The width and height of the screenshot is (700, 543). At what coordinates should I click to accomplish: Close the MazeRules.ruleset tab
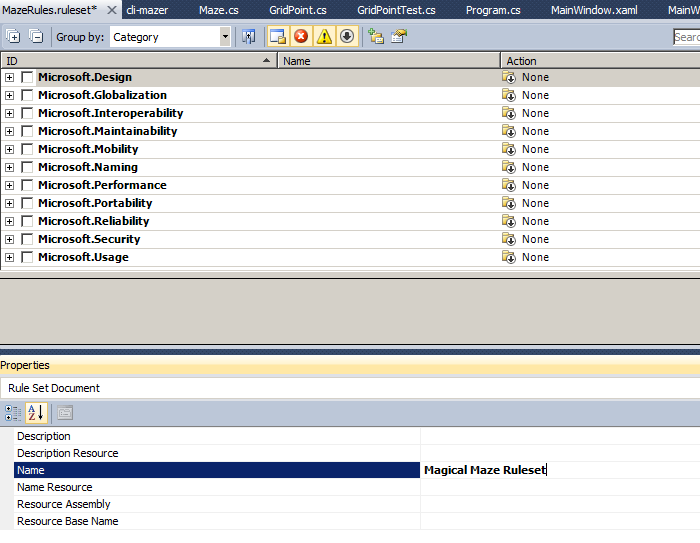pos(112,10)
